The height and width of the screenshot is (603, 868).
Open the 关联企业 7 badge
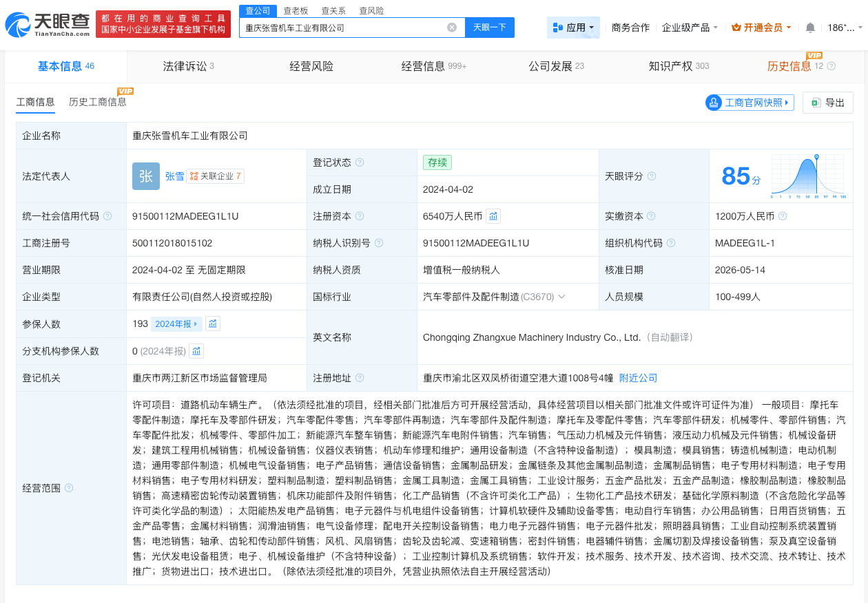(x=216, y=176)
